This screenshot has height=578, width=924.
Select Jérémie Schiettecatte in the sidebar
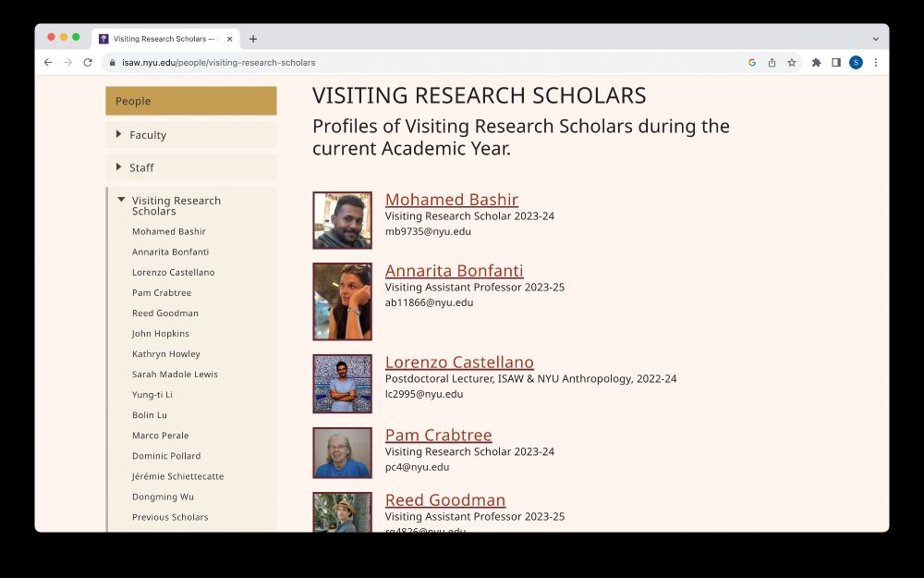(x=178, y=476)
